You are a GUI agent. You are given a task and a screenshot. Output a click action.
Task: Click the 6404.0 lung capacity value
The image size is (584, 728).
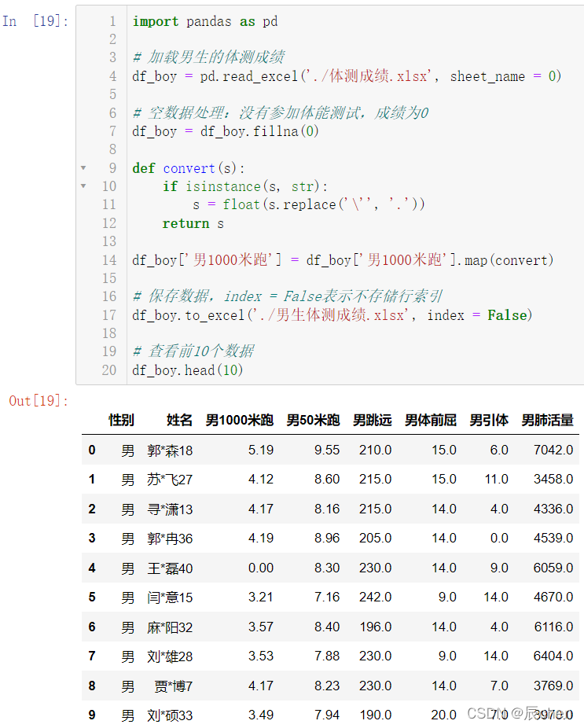553,656
